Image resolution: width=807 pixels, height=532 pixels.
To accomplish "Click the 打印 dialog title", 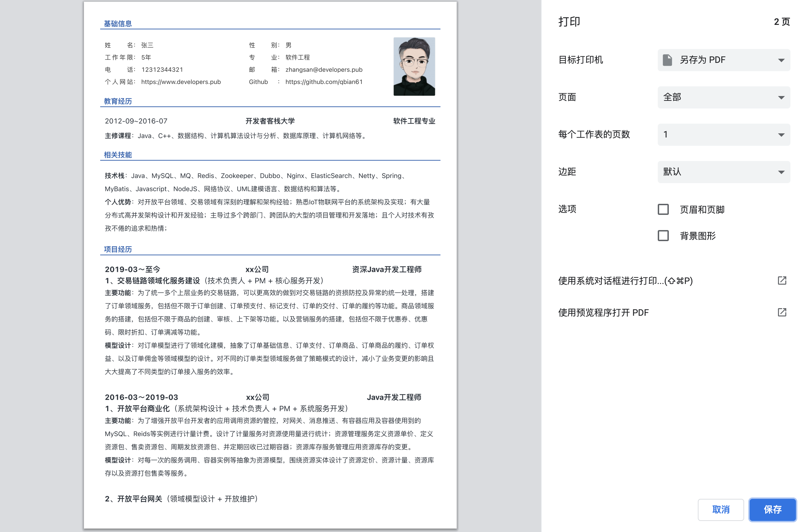I will [569, 22].
